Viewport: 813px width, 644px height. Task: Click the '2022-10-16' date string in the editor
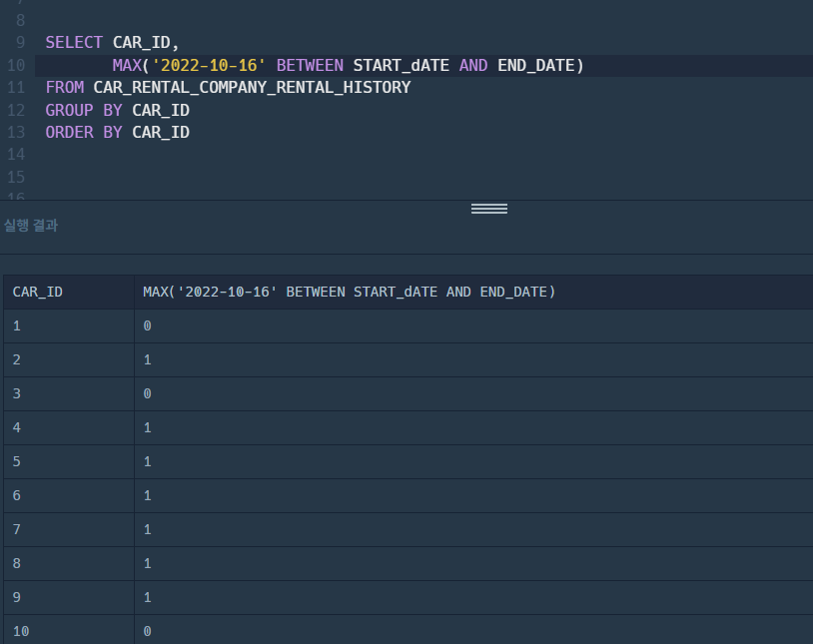(209, 65)
